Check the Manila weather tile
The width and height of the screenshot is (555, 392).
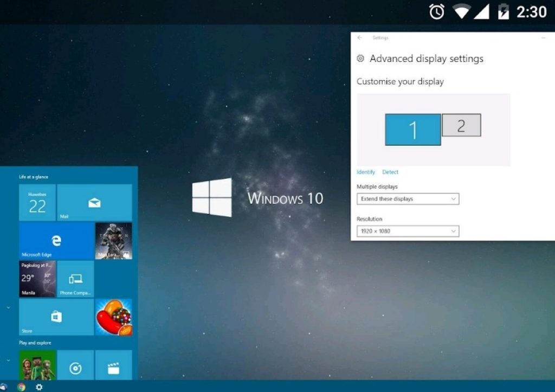(x=37, y=279)
